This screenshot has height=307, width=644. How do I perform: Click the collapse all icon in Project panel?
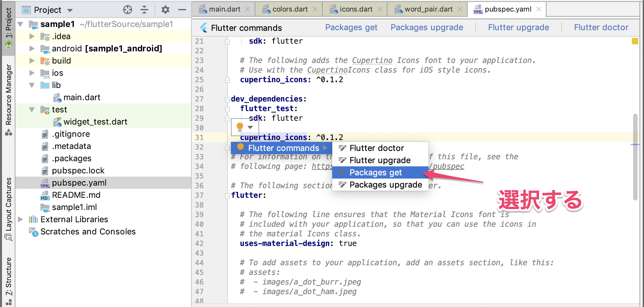click(144, 10)
